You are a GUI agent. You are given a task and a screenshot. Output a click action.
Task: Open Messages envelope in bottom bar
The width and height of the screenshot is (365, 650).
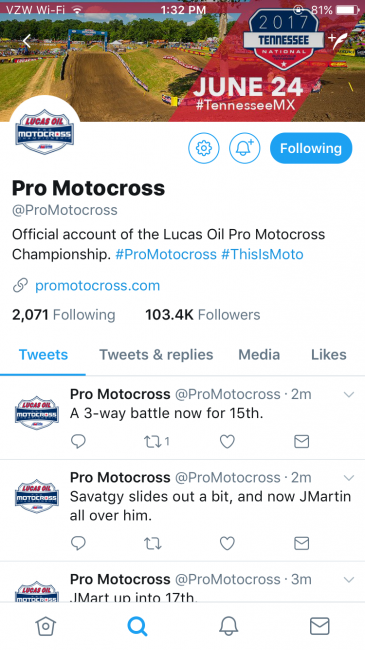pos(320,626)
